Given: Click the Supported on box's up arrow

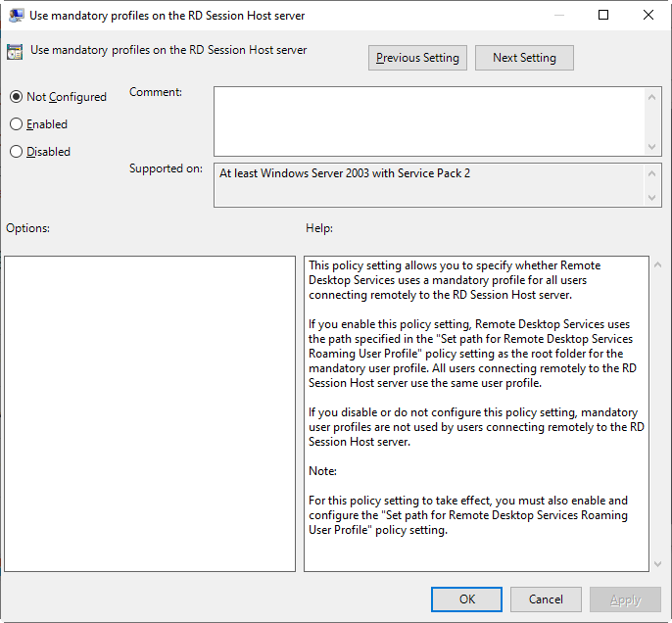Looking at the screenshot, I should coord(653,172).
